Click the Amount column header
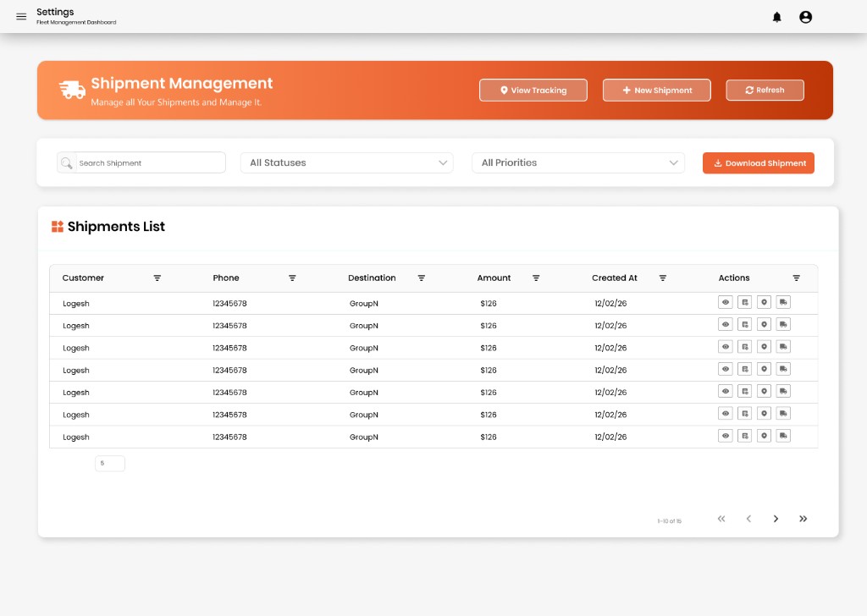 494,278
